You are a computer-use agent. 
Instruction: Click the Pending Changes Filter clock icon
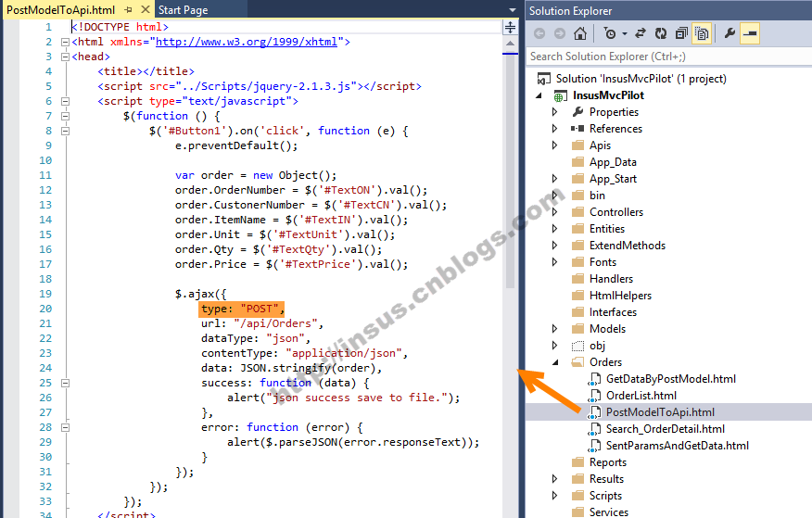[610, 33]
